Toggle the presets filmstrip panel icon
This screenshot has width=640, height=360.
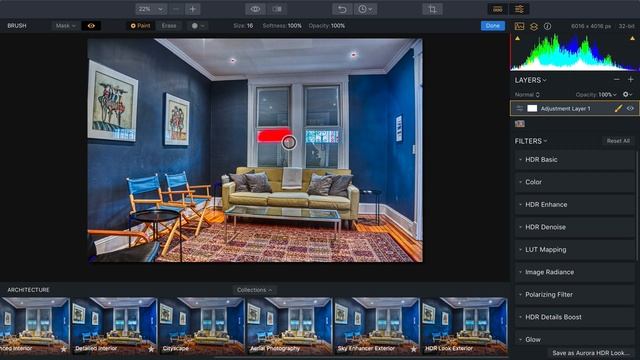point(498,9)
